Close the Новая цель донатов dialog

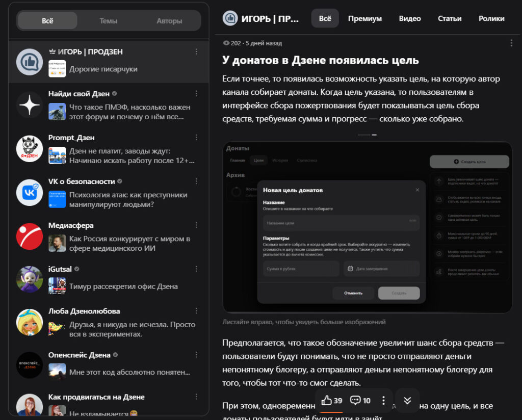pos(417,190)
